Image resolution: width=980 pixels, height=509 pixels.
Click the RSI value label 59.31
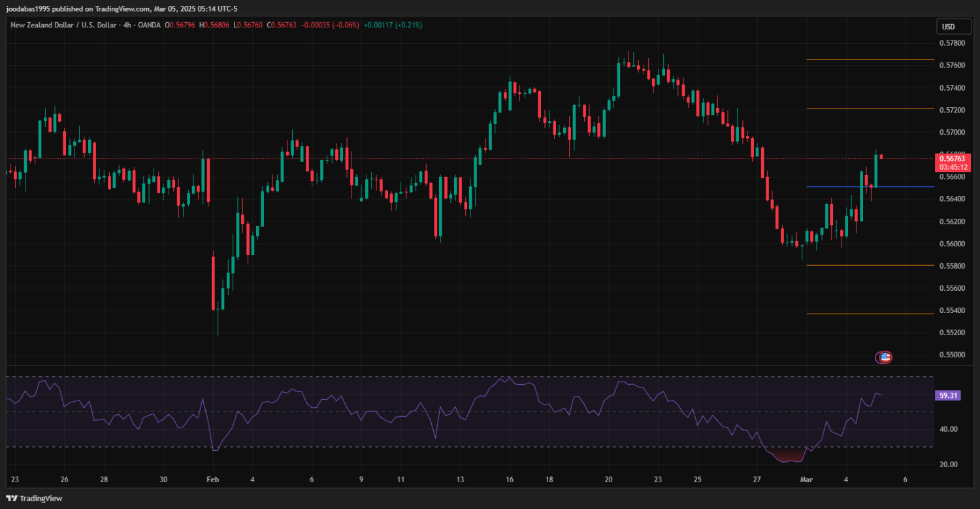pyautogui.click(x=948, y=395)
